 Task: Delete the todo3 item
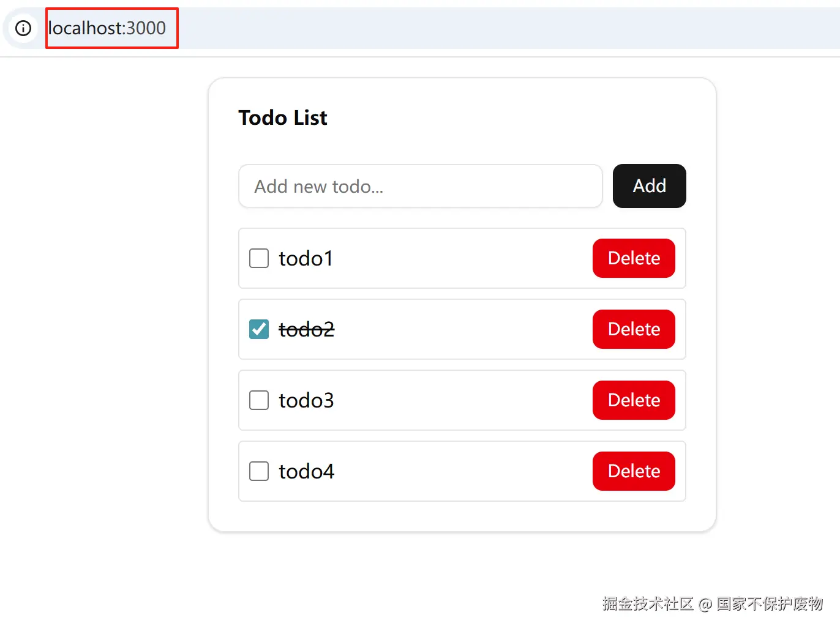click(x=634, y=400)
